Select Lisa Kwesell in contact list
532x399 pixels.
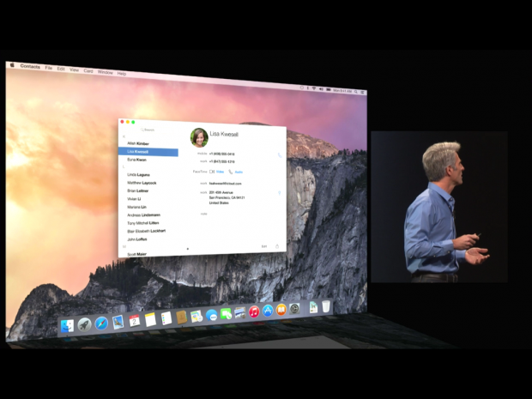148,152
